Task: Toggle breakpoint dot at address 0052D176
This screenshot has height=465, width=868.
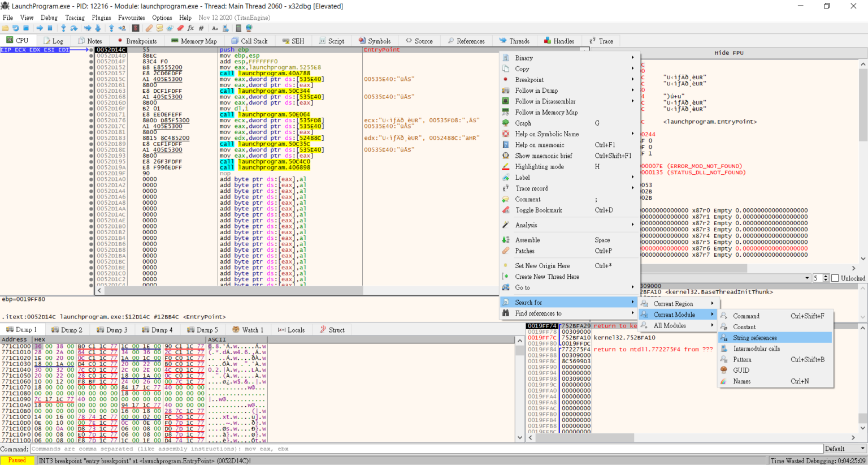Action: [92, 120]
